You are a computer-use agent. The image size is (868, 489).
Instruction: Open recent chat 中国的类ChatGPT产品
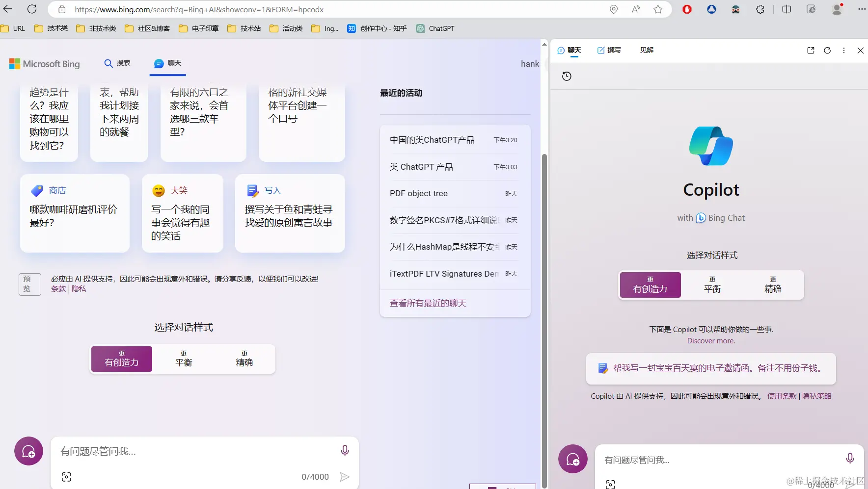(x=454, y=140)
